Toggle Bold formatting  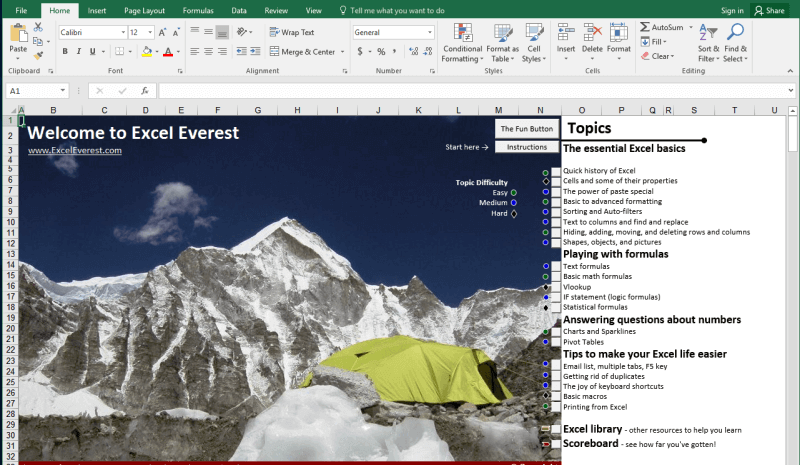(65, 52)
